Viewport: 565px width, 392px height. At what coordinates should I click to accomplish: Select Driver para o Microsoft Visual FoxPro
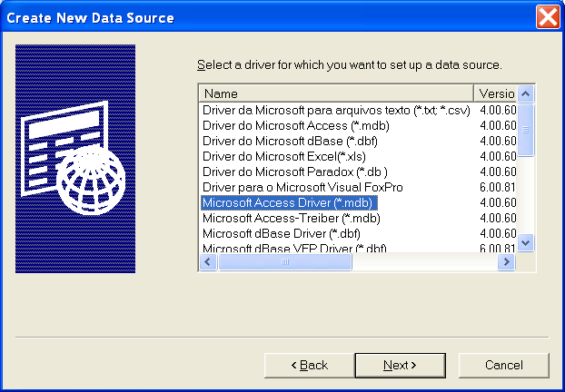click(302, 188)
